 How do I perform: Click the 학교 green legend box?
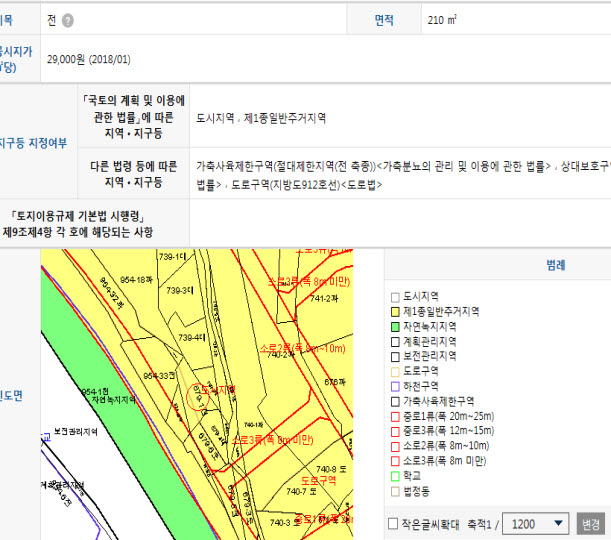395,477
